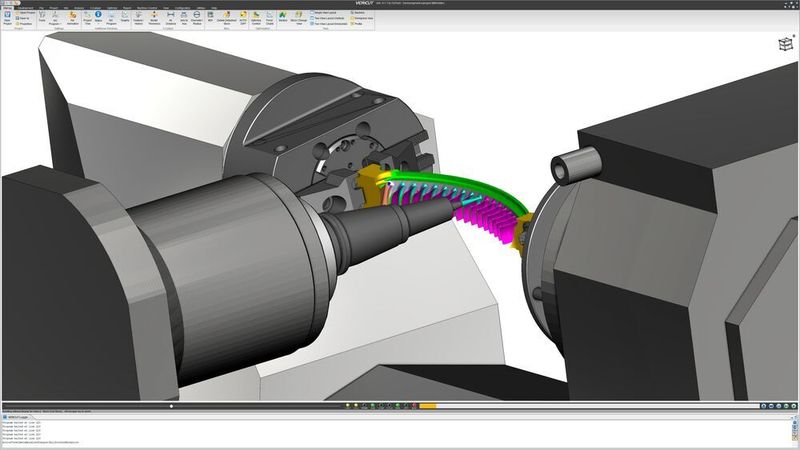This screenshot has width=800, height=450.
Task: Click the Optimize Control icon
Action: pyautogui.click(x=256, y=18)
